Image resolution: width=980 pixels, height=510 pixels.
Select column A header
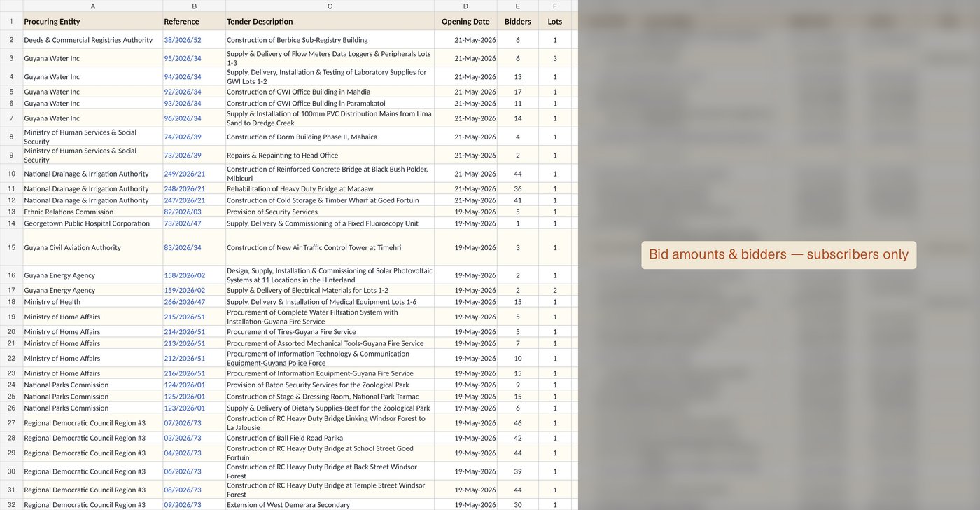coord(93,6)
